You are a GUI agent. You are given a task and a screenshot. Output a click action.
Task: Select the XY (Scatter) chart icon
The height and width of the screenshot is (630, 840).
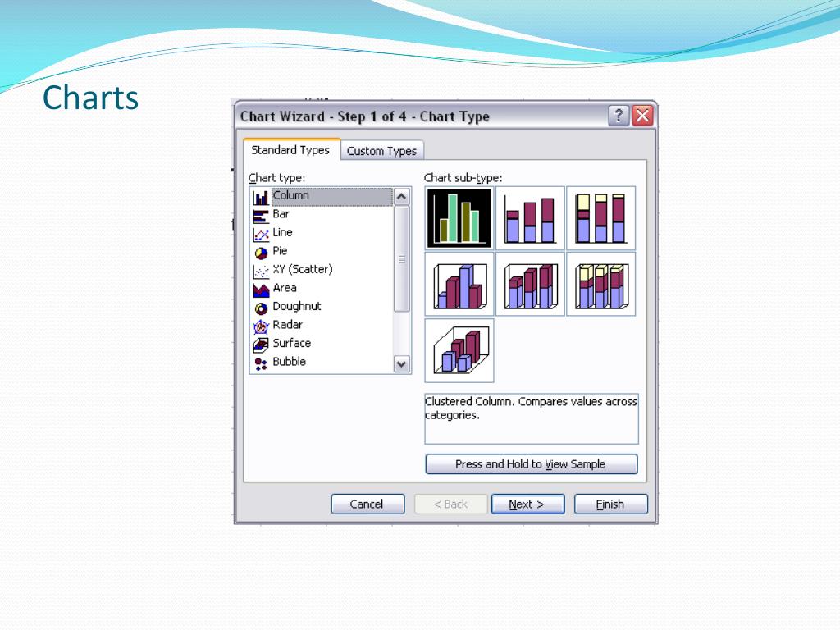click(x=261, y=271)
